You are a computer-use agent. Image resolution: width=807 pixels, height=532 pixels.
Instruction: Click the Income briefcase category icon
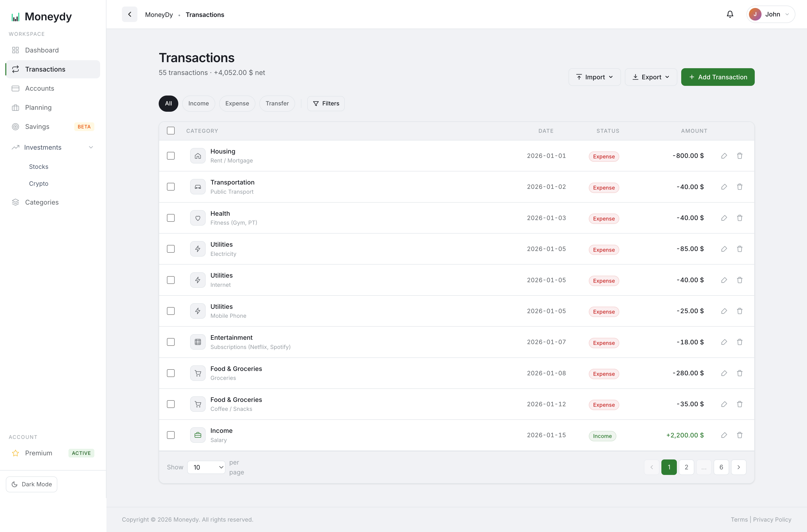[x=198, y=435]
